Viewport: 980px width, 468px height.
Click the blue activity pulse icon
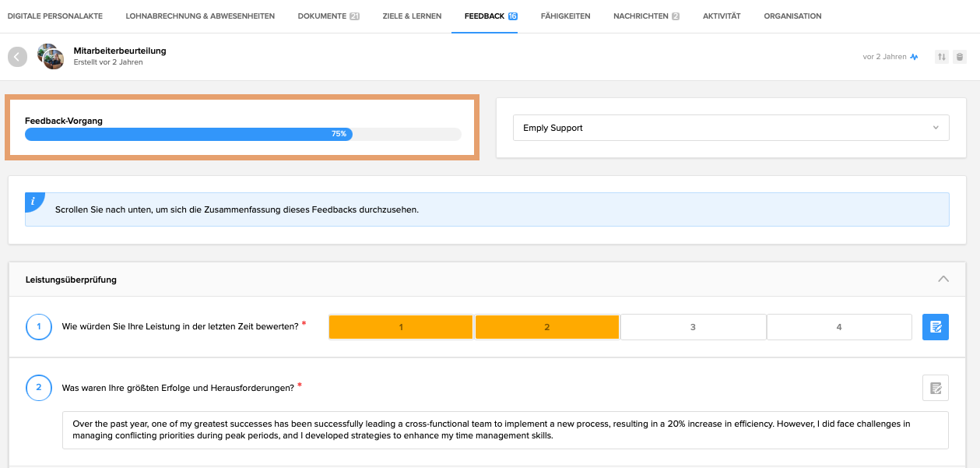tap(915, 57)
